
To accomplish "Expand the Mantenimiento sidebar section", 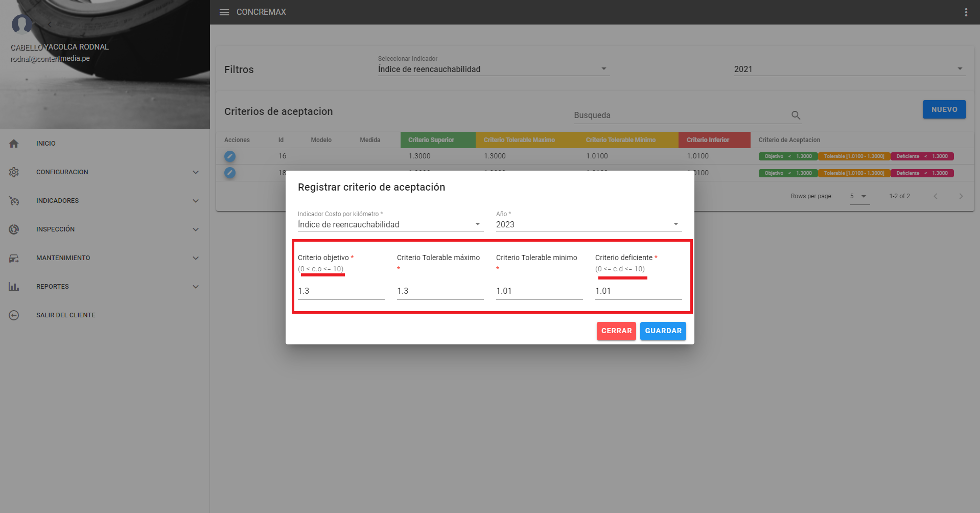I will [x=195, y=258].
